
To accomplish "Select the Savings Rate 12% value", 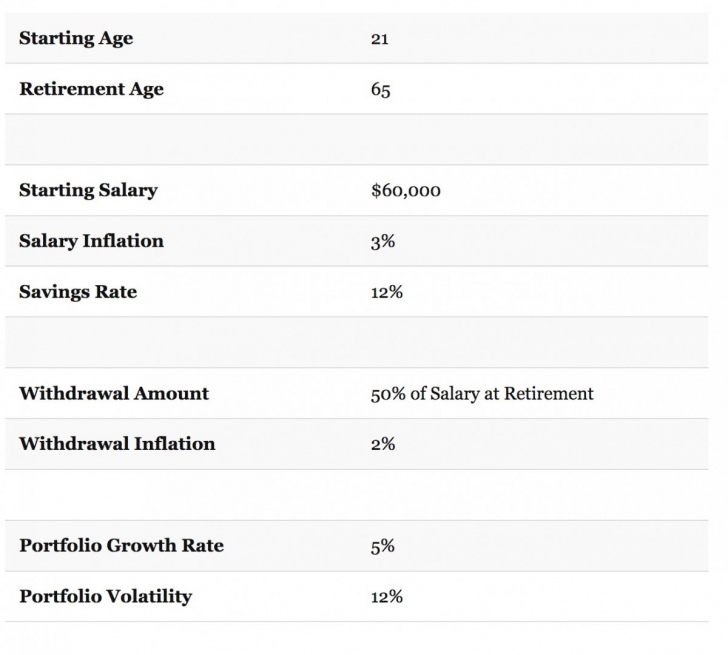I will point(387,292).
